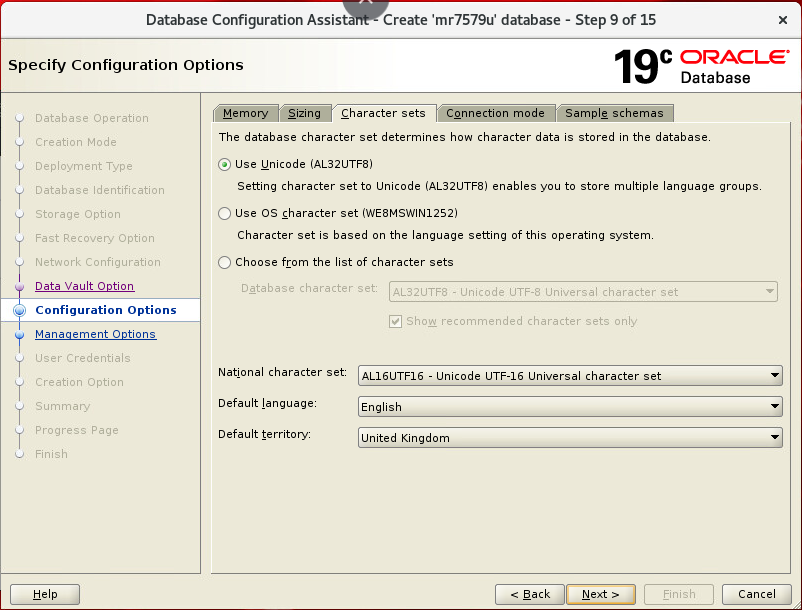
Task: Close the Database Configuration Assistant window
Action: [x=783, y=20]
